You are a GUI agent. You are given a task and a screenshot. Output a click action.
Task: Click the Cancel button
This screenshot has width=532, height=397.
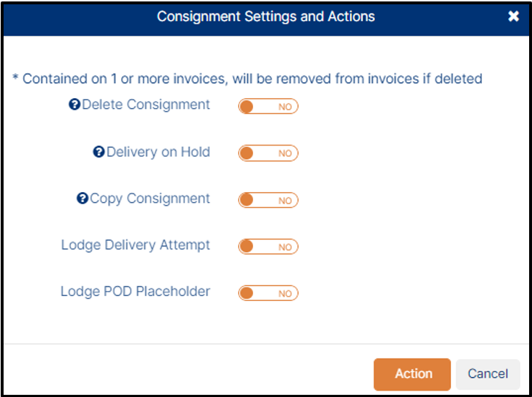488,374
